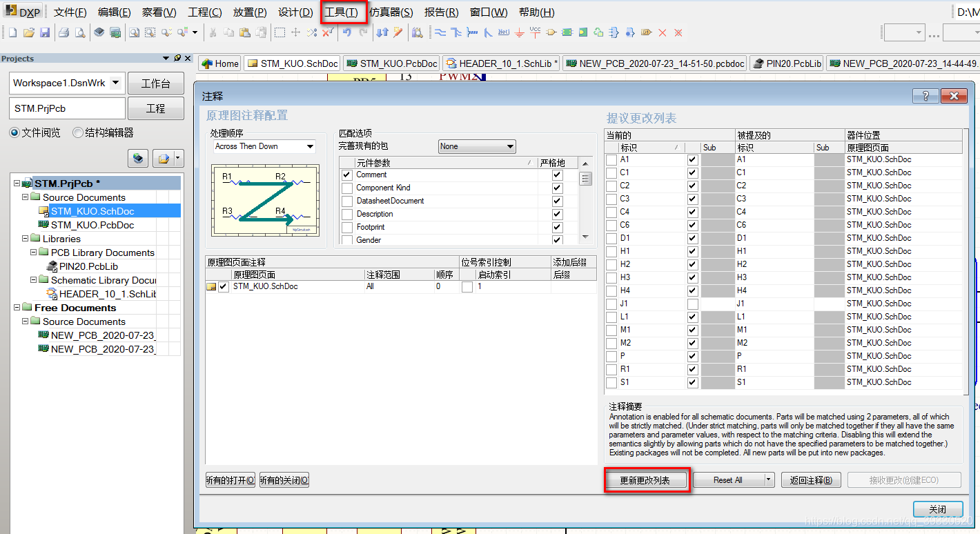This screenshot has width=980, height=534.
Task: Click the Clear Filter red X funnel icon
Action: [328, 32]
